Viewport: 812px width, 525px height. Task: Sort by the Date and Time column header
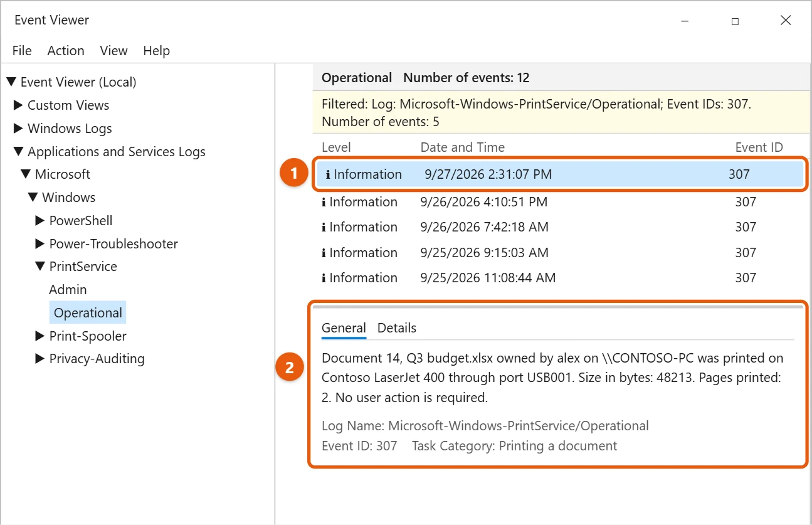click(x=463, y=147)
